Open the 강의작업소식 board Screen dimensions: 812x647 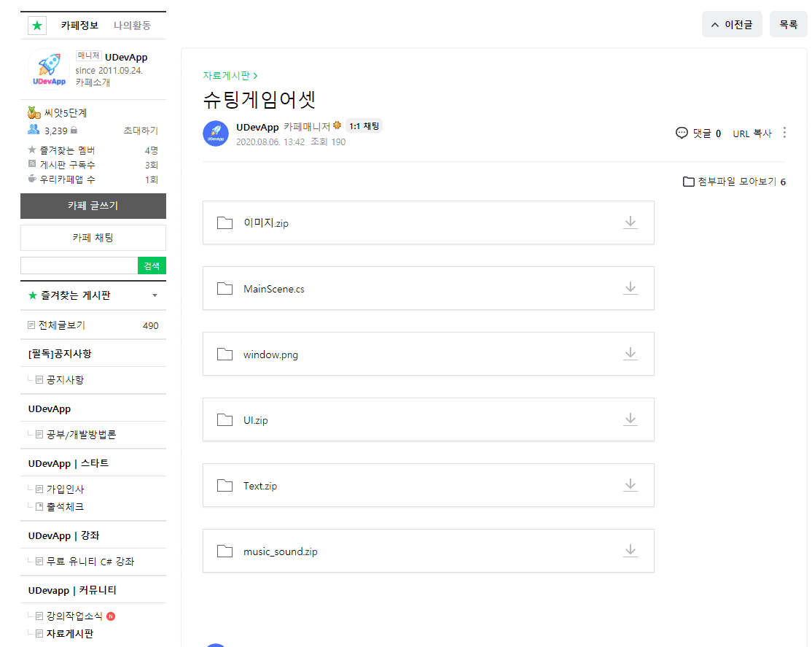click(x=74, y=616)
